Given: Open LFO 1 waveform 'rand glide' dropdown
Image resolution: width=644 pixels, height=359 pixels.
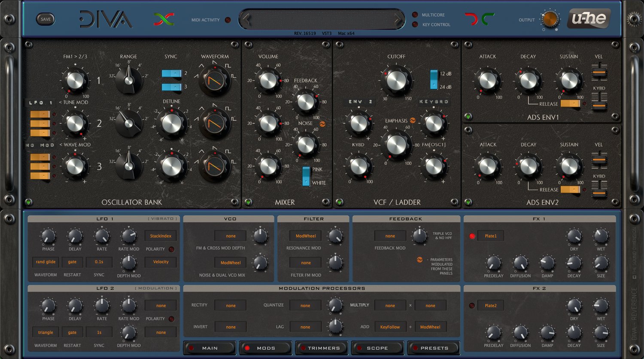Looking at the screenshot, I should point(46,262).
